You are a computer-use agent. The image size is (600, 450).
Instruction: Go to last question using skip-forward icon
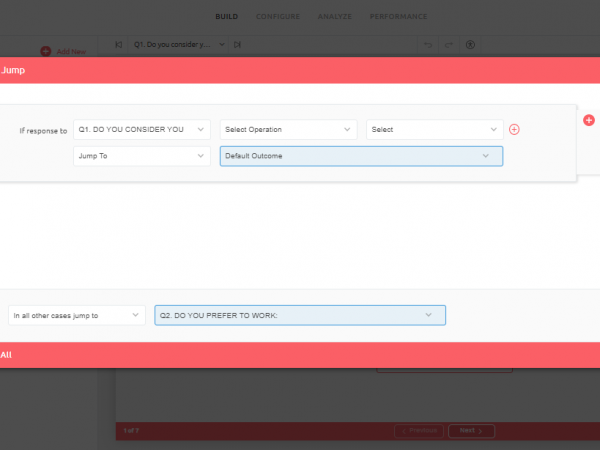coord(237,45)
